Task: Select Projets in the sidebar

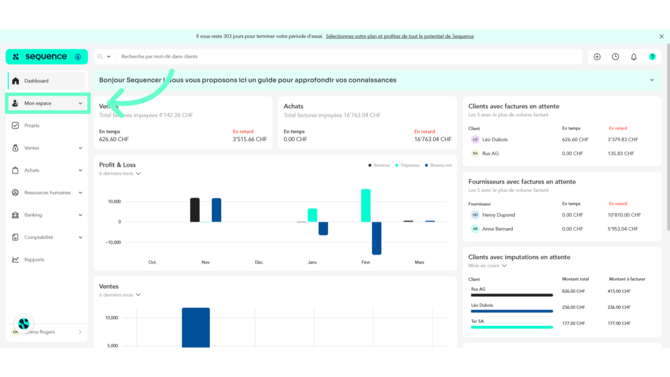Action: 47,126
